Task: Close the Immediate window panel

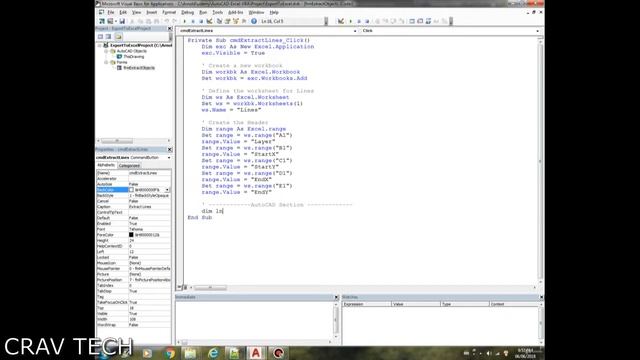Action: click(x=336, y=297)
